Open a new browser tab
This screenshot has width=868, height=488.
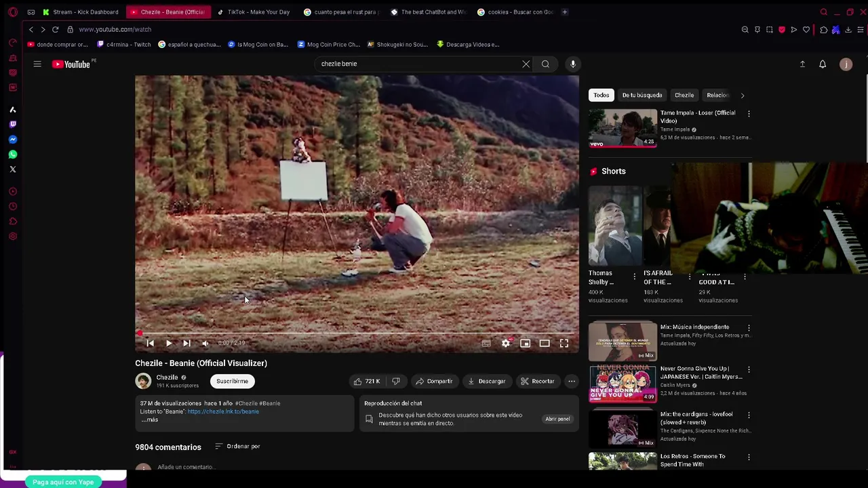click(x=566, y=12)
